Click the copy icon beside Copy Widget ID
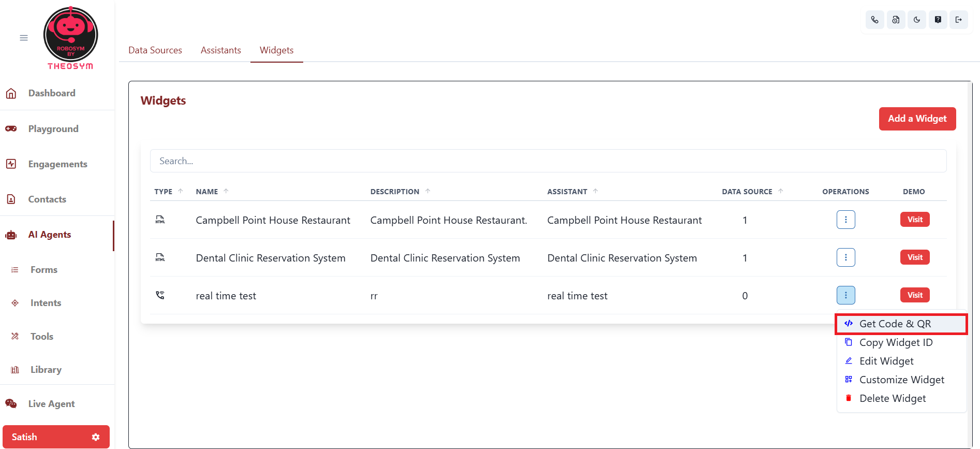 pos(849,342)
